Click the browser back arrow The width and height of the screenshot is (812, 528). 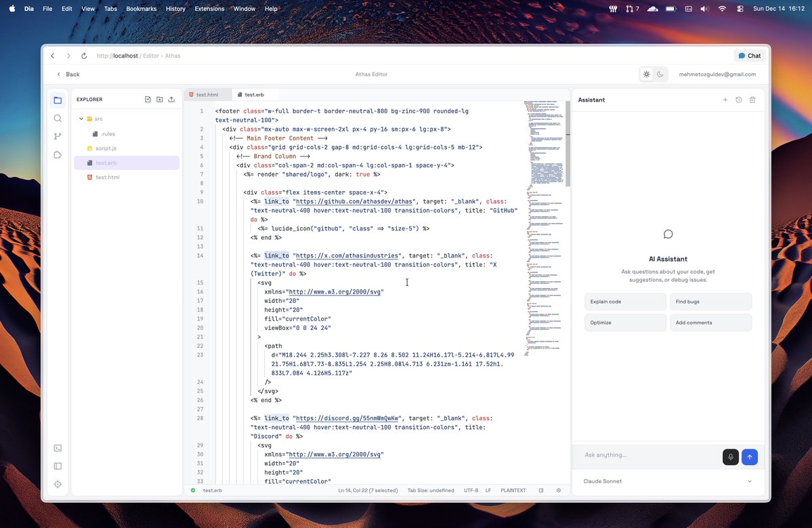pyautogui.click(x=52, y=56)
